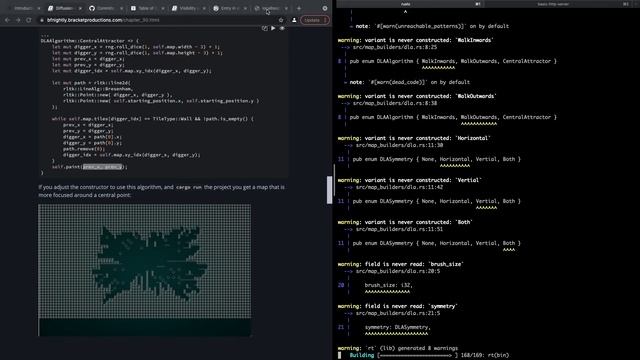Open the menu dots next to Update
Viewport: 640px width, 360px height.
pos(325,20)
